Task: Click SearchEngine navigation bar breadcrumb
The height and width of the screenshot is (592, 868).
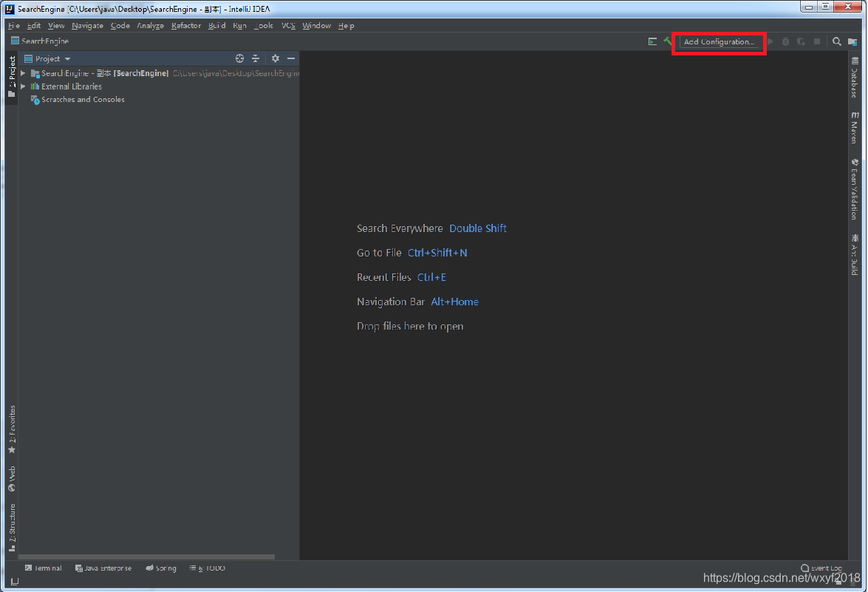Action: click(x=40, y=41)
